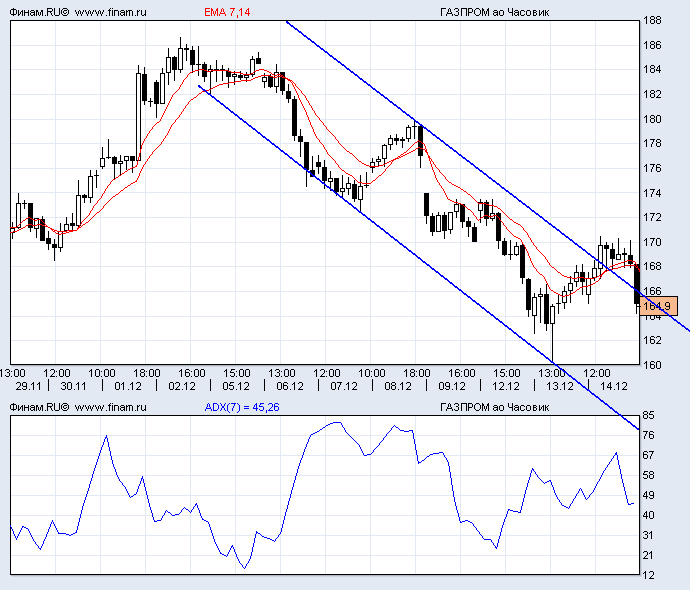Viewport: 690px width, 590px height.
Task: Select the orange 164.9 current price tag
Action: 659,306
